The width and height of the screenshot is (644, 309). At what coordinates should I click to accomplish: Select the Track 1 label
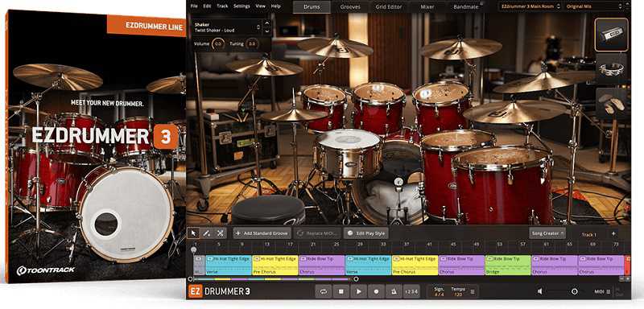[588, 234]
